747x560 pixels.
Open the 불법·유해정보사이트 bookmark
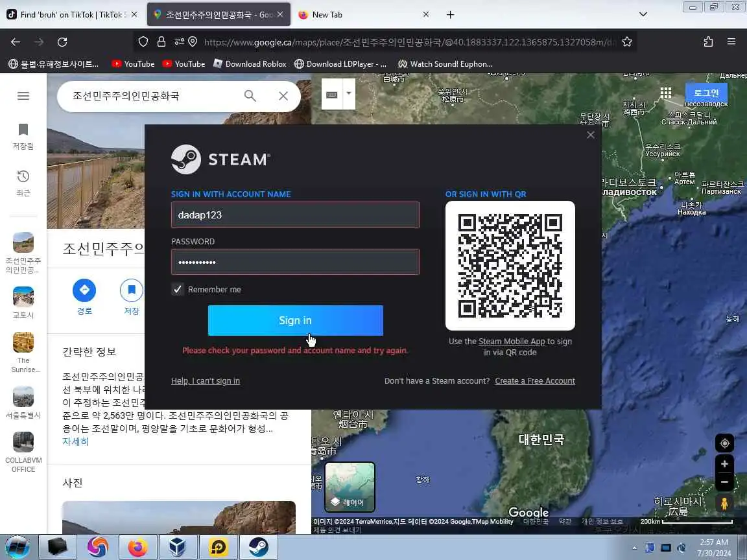coord(53,64)
